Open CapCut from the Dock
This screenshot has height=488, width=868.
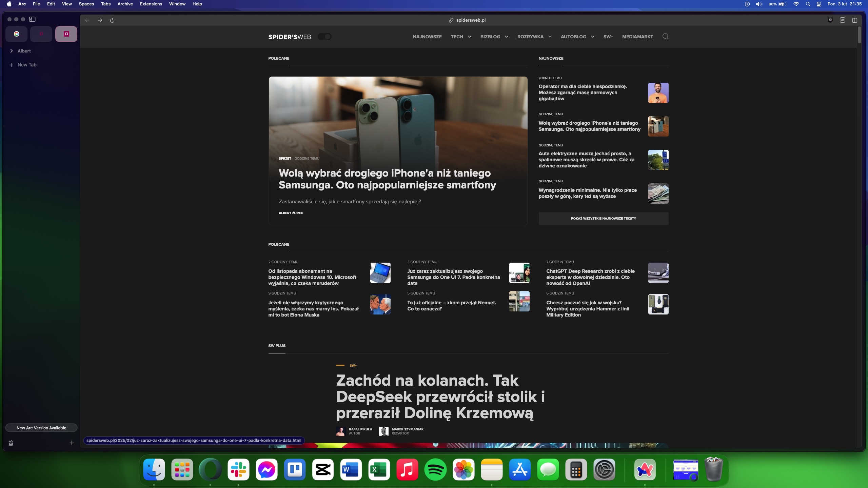tap(323, 470)
